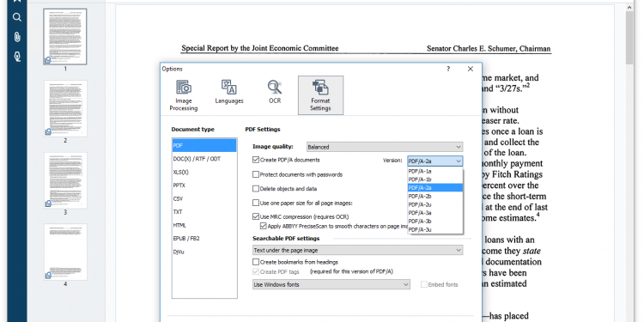This screenshot has width=644, height=322.
Task: Select PDF document type
Action: coord(204,145)
